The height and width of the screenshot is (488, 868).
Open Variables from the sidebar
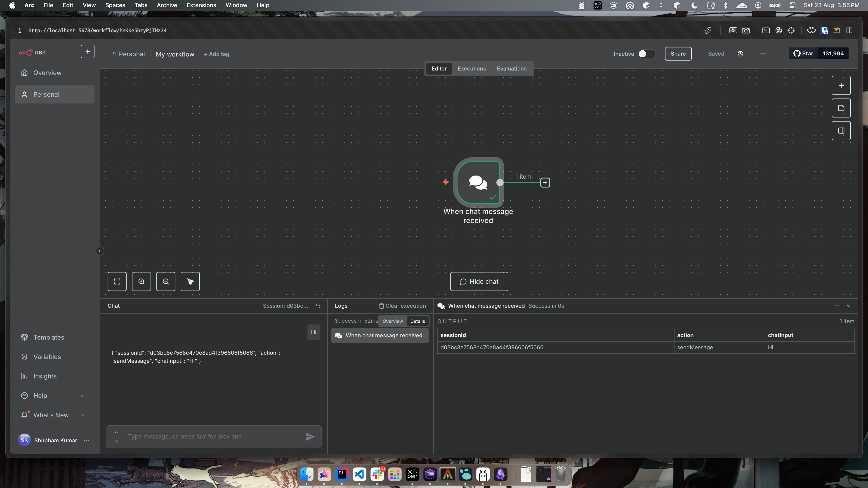(x=47, y=357)
